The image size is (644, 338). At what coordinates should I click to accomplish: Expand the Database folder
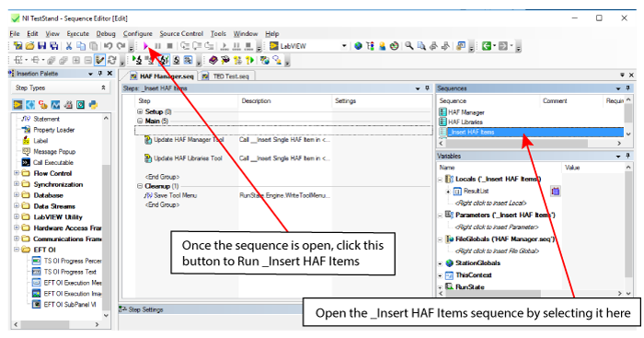tap(17, 195)
